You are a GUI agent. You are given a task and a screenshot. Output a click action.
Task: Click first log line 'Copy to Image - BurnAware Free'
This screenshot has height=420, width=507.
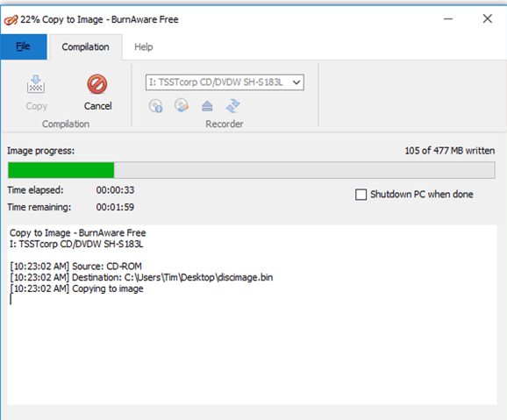coord(77,232)
